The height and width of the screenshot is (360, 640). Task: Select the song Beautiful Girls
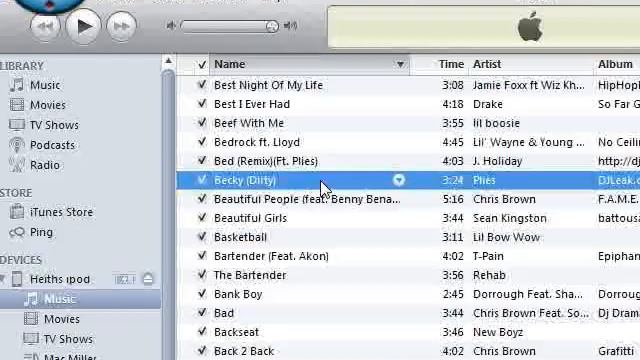[x=250, y=218]
